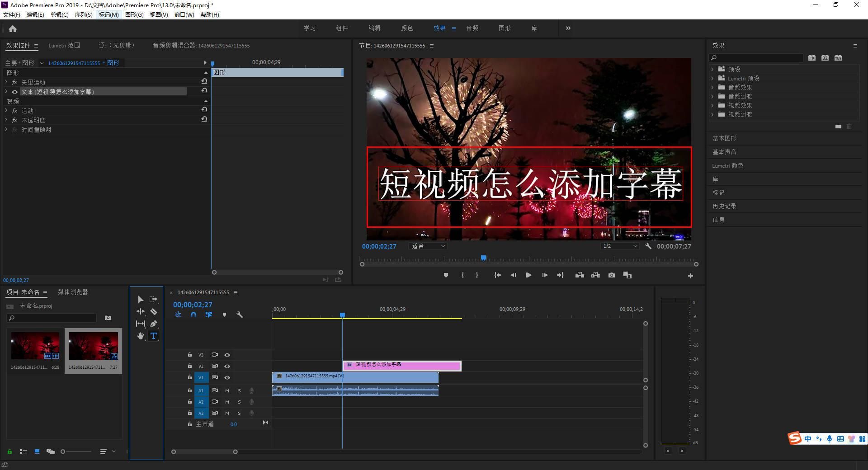Toggle text layer visibility eye in Effect Controls

(14, 92)
